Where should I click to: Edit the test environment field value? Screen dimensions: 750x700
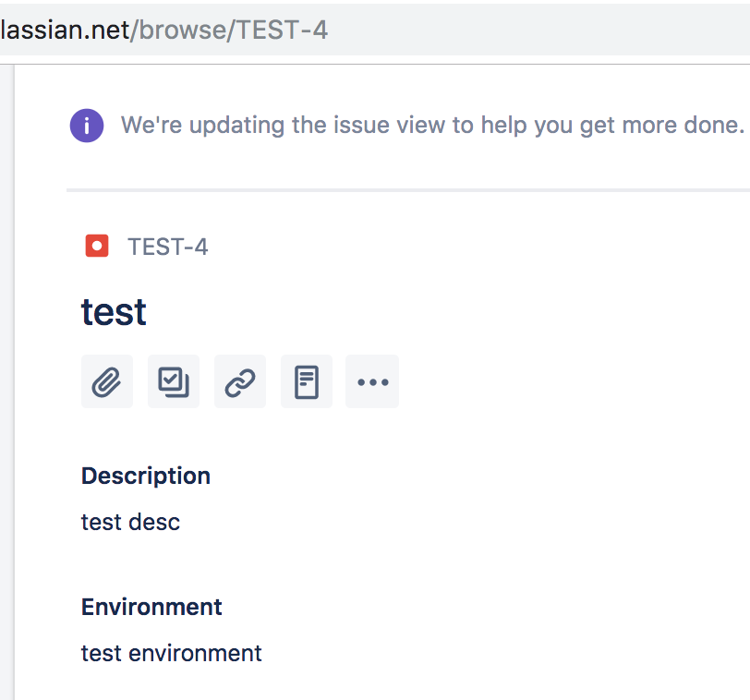[171, 653]
